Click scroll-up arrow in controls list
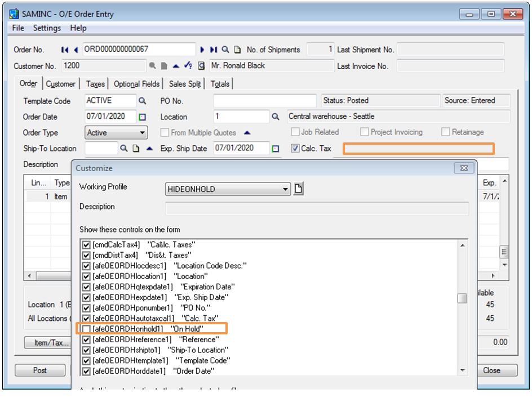Viewport: 532px width, 398px height. pyautogui.click(x=462, y=245)
